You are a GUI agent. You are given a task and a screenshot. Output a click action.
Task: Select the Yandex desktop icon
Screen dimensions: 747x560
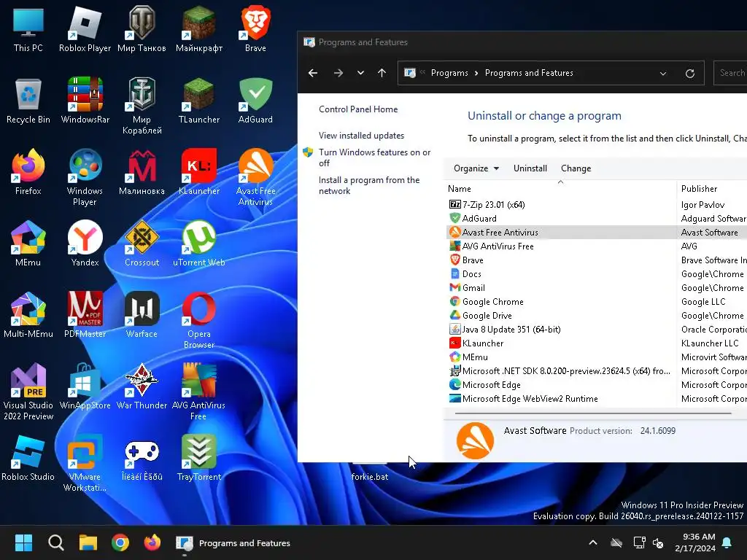coord(85,244)
